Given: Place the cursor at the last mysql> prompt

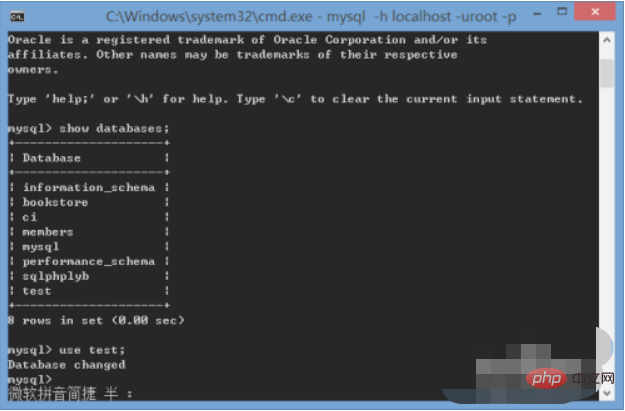Looking at the screenshot, I should tap(30, 379).
